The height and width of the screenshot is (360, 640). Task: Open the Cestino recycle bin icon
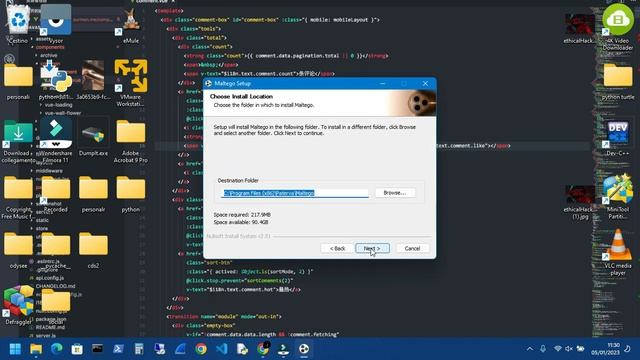tap(18, 24)
